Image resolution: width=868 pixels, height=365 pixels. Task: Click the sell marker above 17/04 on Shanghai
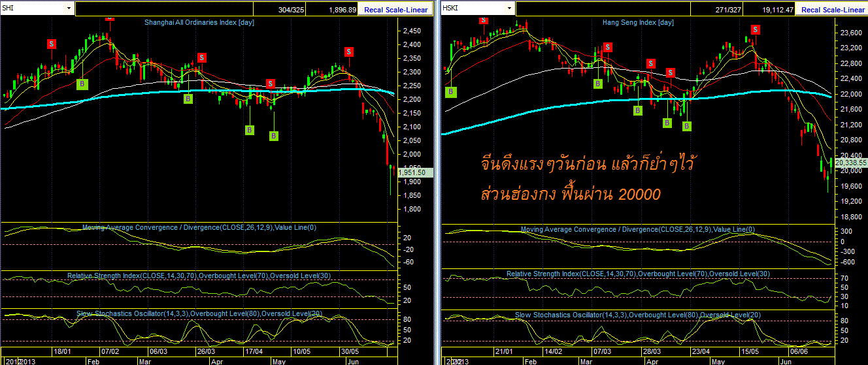pos(271,84)
